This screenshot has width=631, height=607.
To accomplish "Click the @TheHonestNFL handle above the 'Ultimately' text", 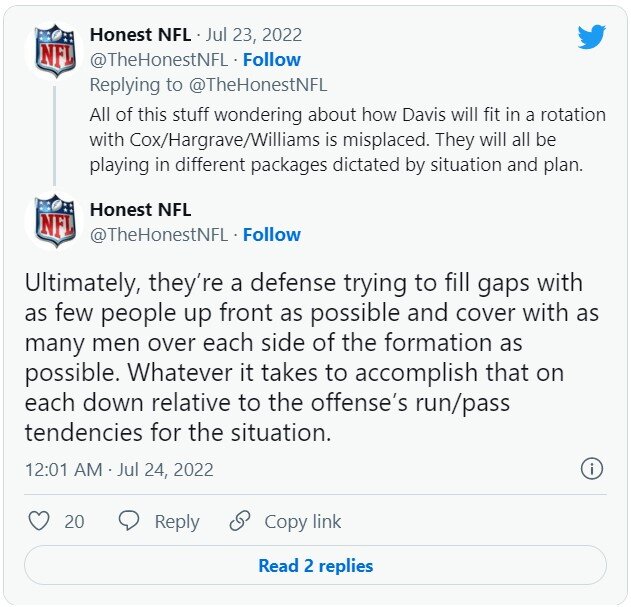I will (x=159, y=235).
